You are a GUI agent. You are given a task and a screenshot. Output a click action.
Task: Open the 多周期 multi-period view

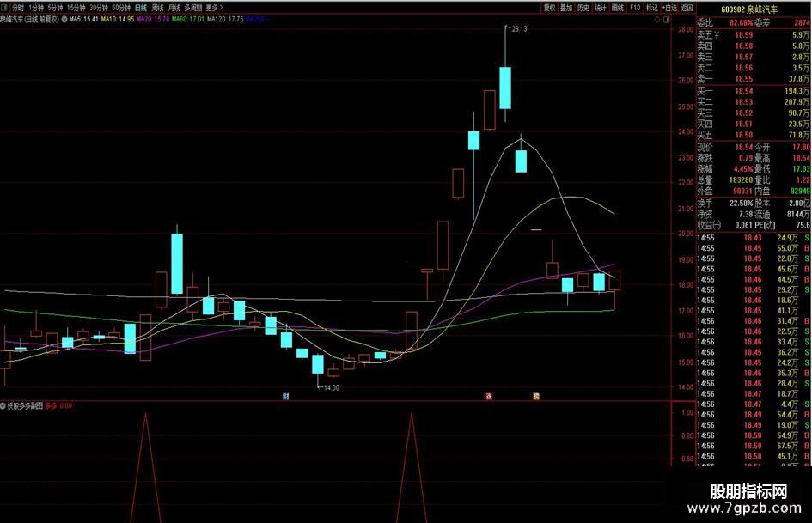193,8
